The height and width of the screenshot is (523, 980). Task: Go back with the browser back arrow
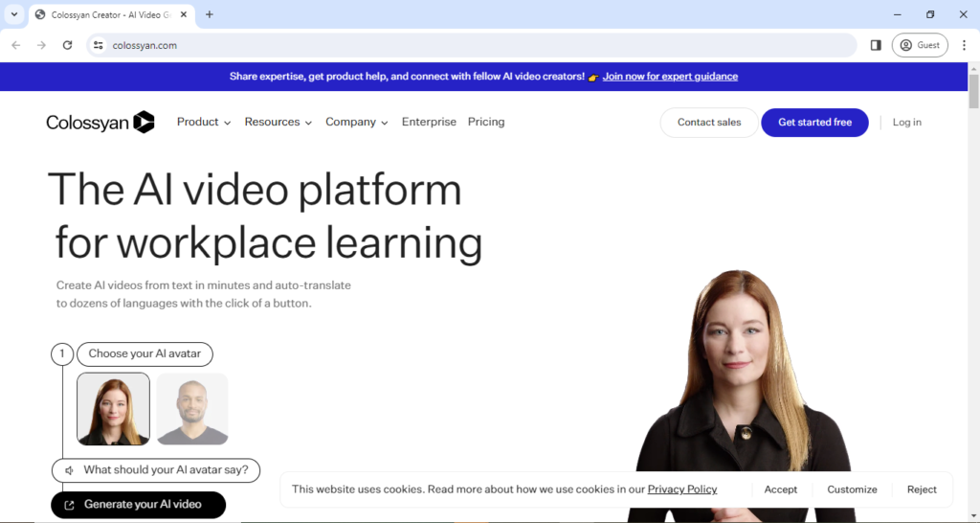[x=16, y=45]
